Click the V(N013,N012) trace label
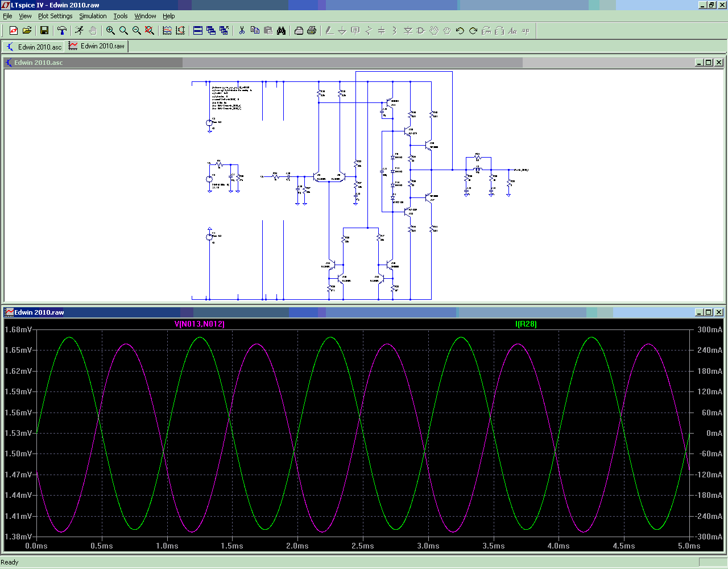 199,324
